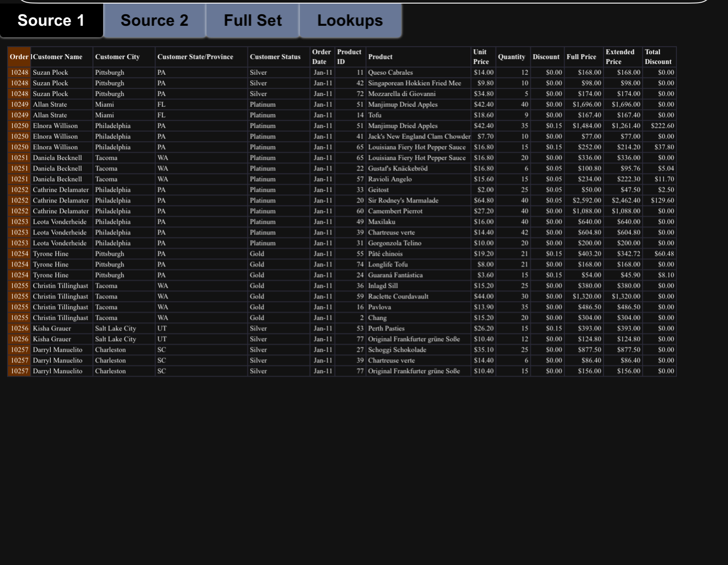Click the Gustaf's Knäckebröd cell
The height and width of the screenshot is (565, 728).
click(x=418, y=168)
